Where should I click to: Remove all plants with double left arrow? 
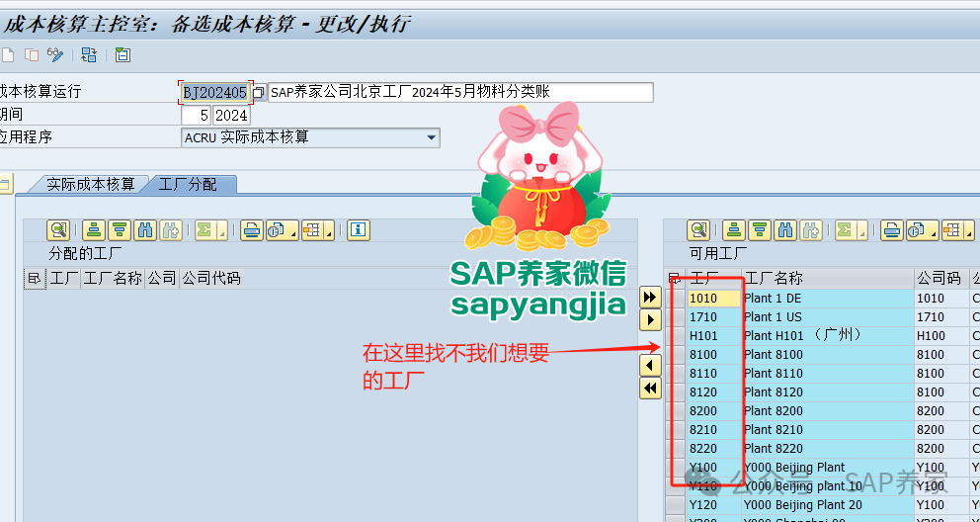651,389
